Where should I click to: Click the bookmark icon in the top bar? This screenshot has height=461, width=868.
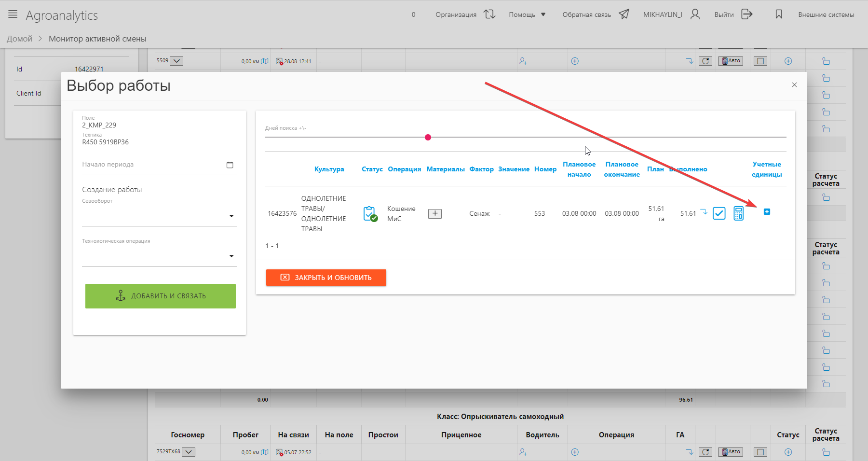coord(779,14)
